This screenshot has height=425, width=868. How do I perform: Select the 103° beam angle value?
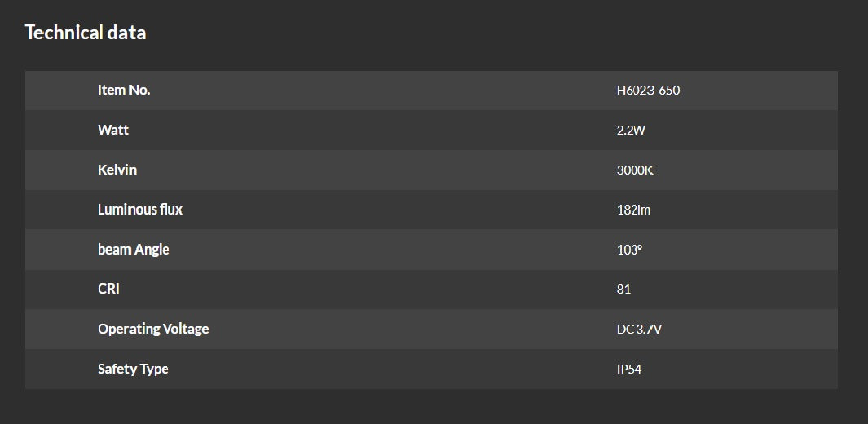click(629, 250)
